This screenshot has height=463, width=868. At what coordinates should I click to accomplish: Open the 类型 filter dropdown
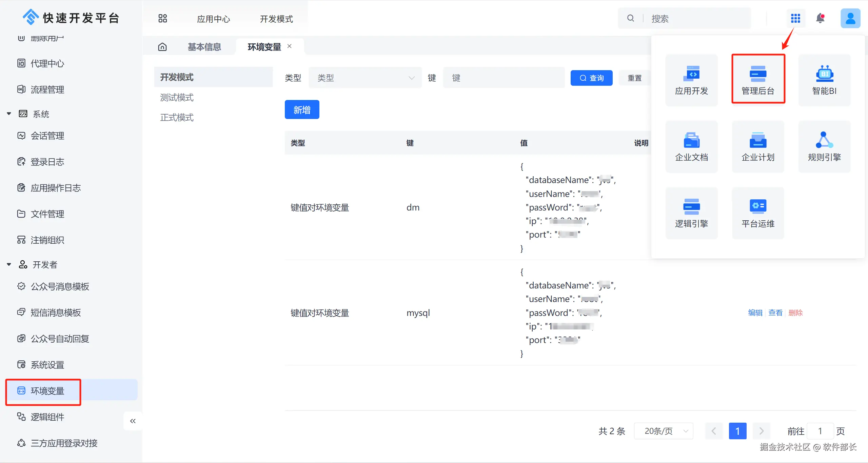[x=365, y=78]
